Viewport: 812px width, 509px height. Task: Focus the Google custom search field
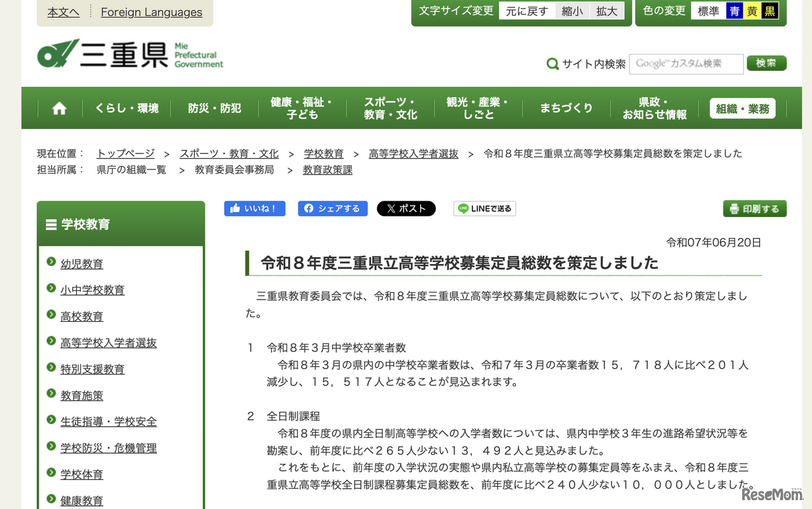686,63
